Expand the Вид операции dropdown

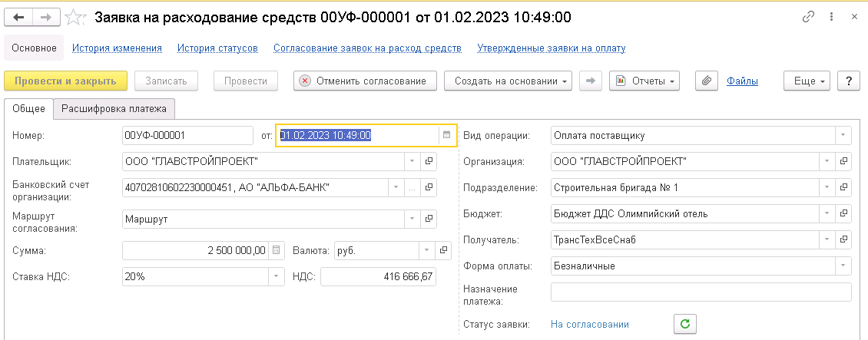(x=843, y=135)
